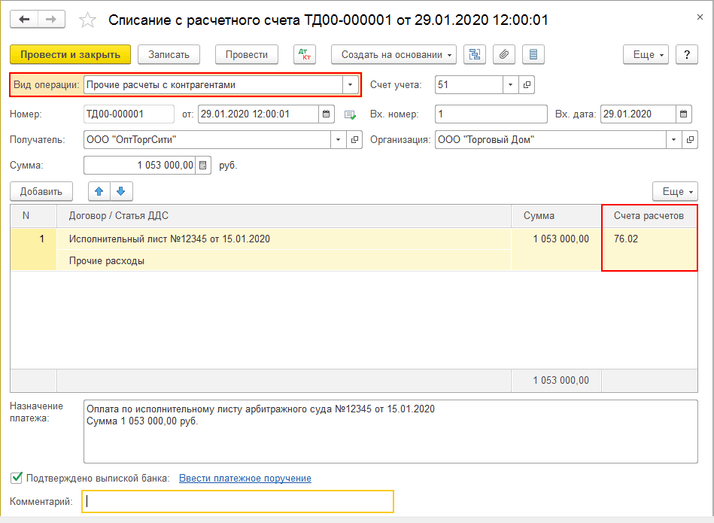Open the calculator for Сумма field
Screen dimensions: 714x523
pos(204,165)
